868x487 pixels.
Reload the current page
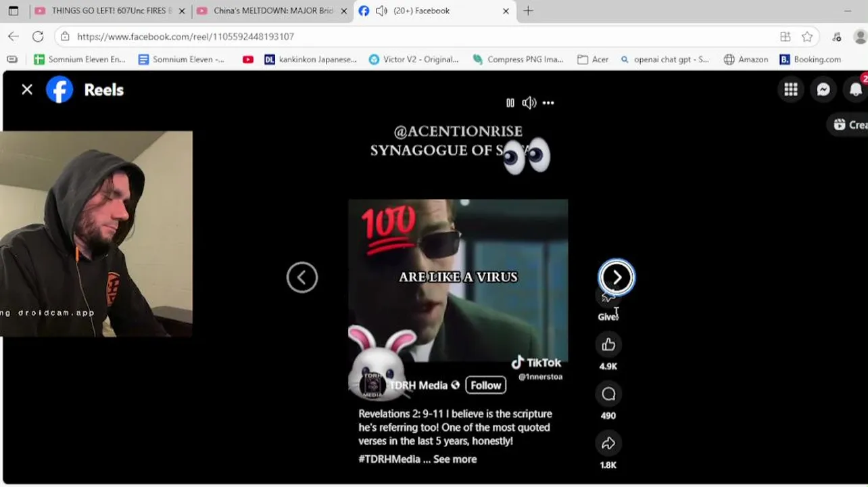click(x=38, y=37)
